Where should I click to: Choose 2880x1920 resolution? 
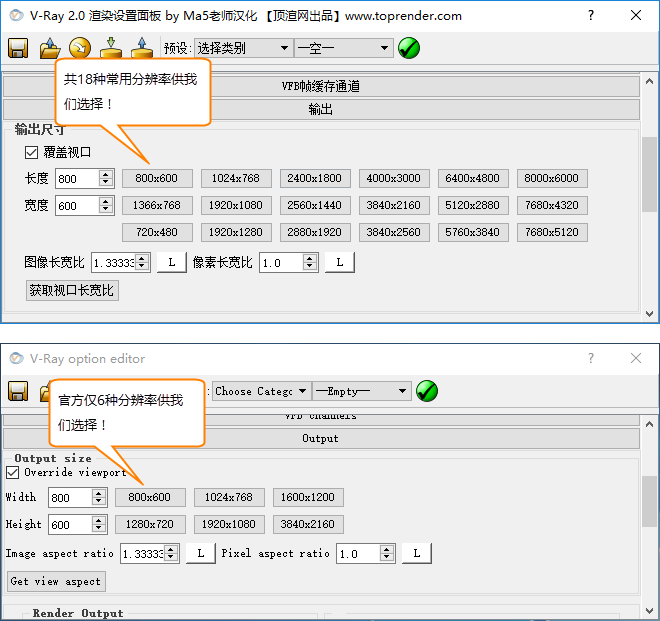(x=315, y=232)
